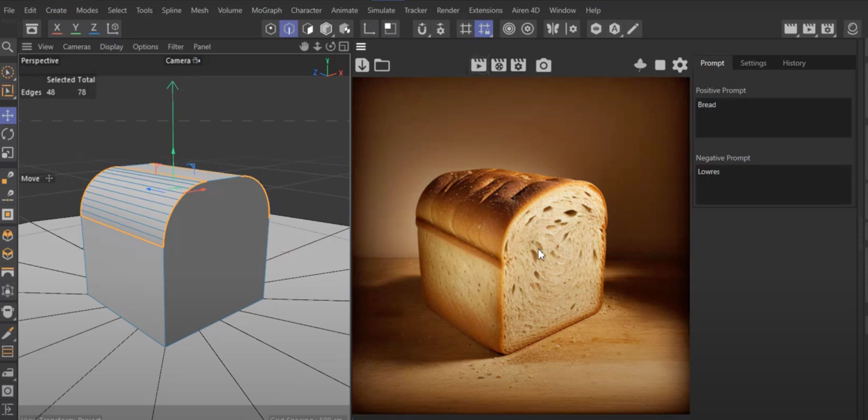Open the viewport Options menu
The image size is (868, 420).
[145, 47]
